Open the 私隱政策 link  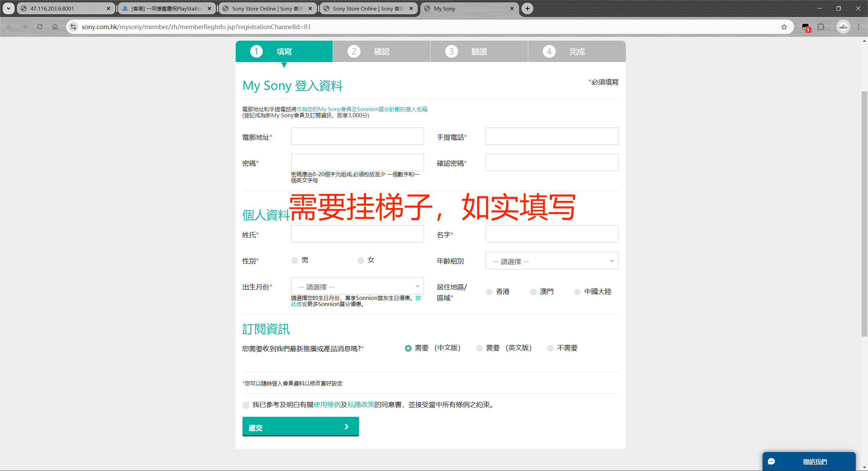pyautogui.click(x=361, y=405)
